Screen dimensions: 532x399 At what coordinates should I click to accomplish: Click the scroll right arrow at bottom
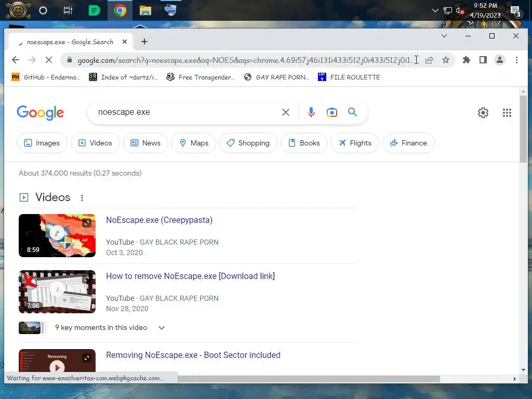pyautogui.click(x=515, y=379)
